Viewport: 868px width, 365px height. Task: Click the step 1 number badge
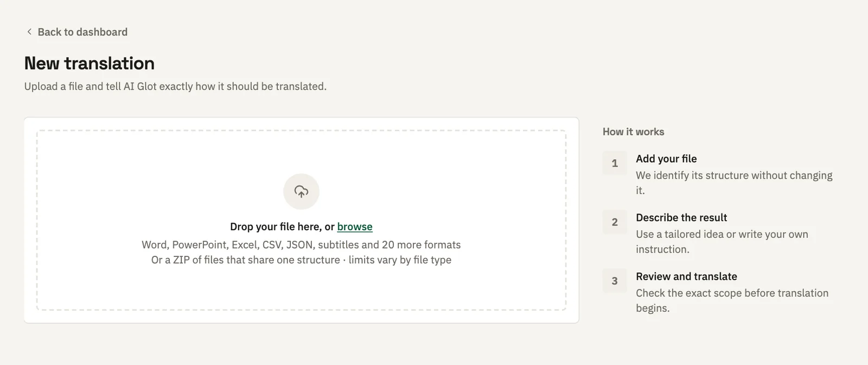point(615,163)
